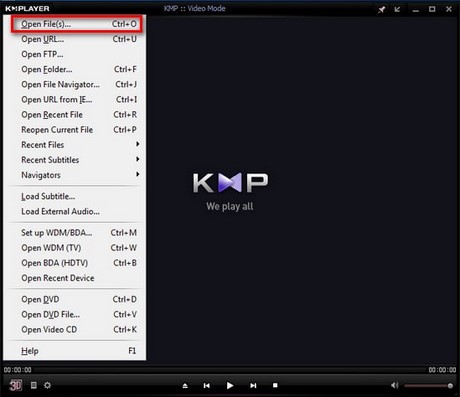This screenshot has height=397, width=460.
Task: Toggle the always-on-top pin icon
Action: (382, 9)
